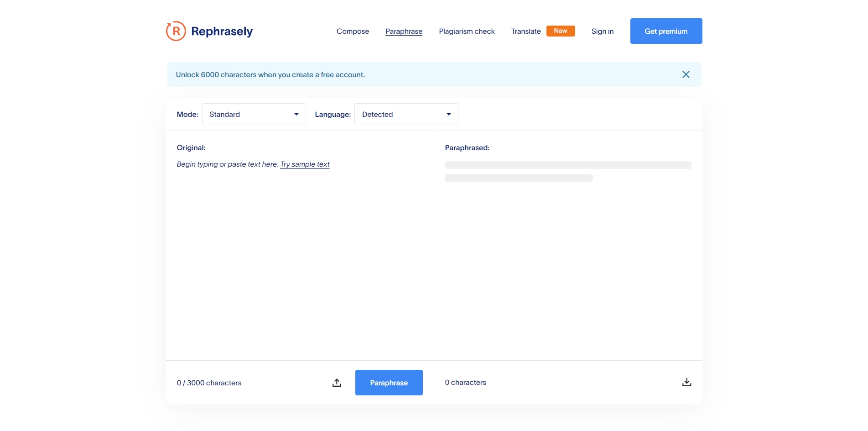This screenshot has height=431, width=868.
Task: Click the blue Paraphrase button
Action: tap(389, 383)
